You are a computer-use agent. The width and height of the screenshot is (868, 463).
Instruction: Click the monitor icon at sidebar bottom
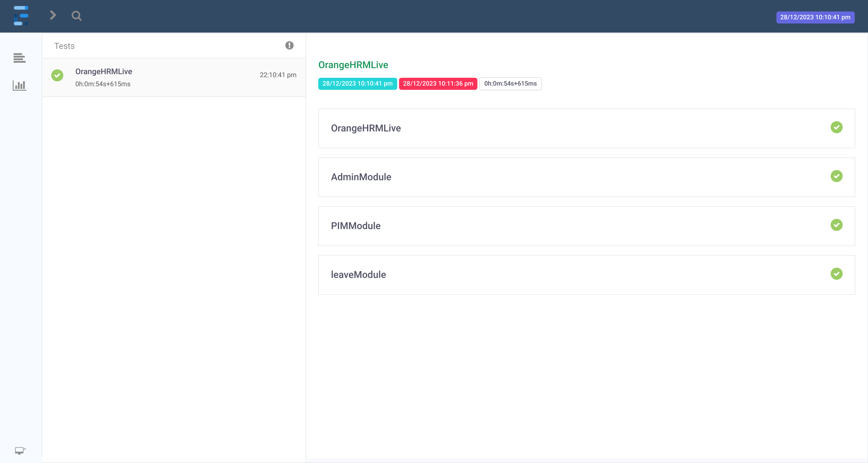(19, 451)
